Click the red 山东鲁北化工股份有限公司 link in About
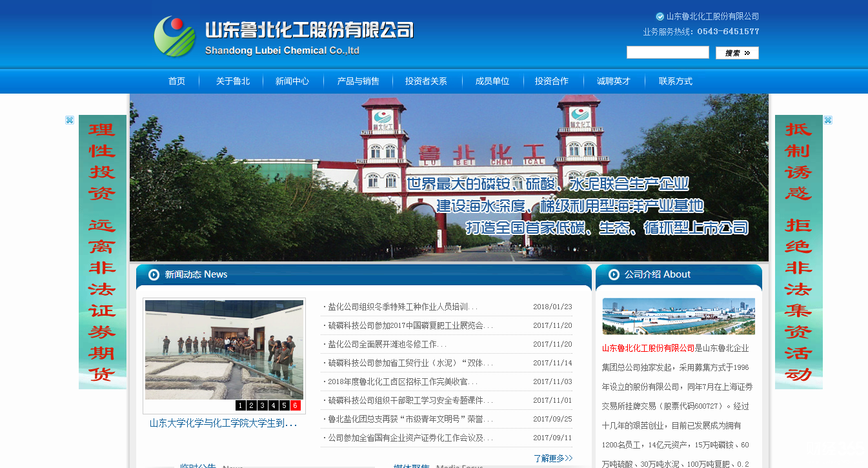 pos(649,348)
